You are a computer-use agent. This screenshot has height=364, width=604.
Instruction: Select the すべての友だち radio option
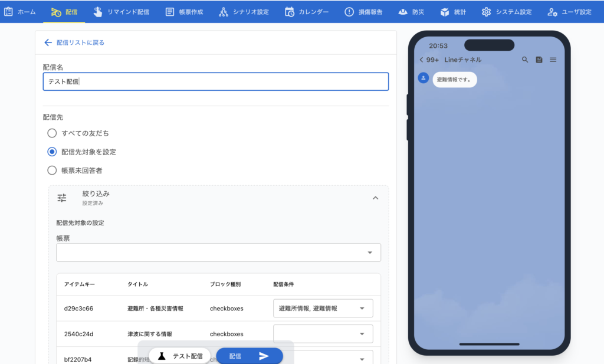(52, 133)
